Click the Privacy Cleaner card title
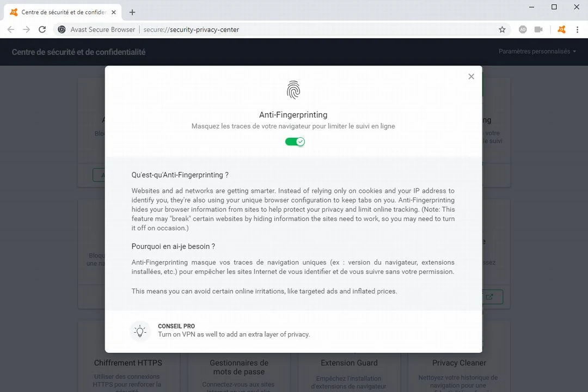 point(459,363)
